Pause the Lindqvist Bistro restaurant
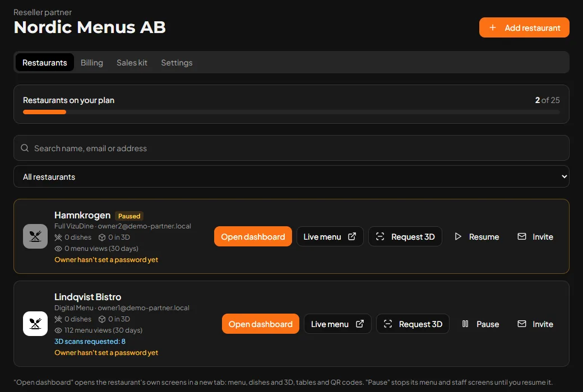 480,324
